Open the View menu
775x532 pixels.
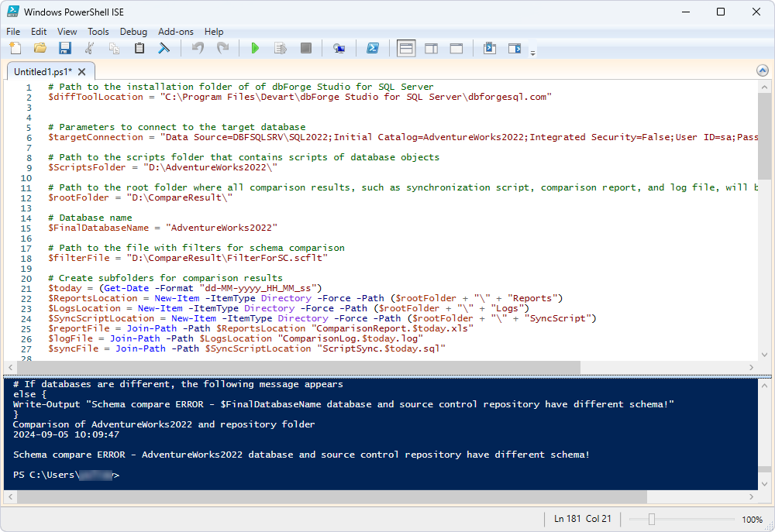click(x=67, y=32)
